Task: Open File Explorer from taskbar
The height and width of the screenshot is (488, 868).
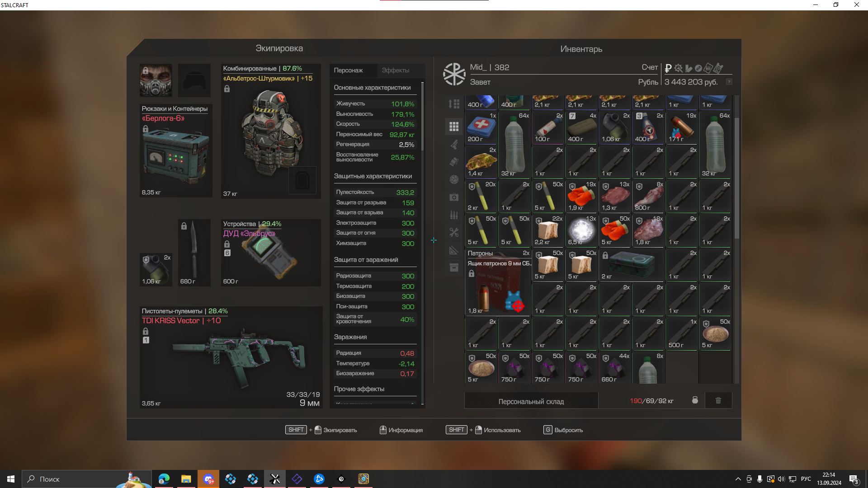Action: (186, 479)
